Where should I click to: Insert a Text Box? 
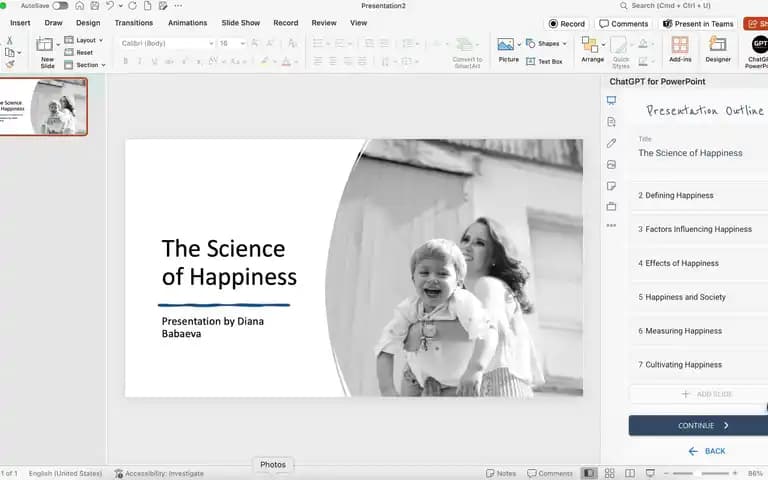pos(544,62)
